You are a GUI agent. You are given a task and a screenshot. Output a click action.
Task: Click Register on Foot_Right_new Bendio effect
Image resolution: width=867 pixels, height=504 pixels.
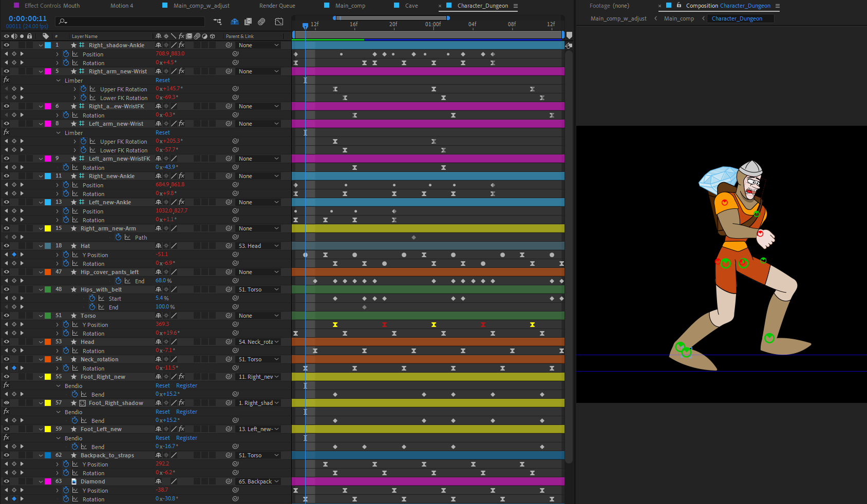coord(186,385)
